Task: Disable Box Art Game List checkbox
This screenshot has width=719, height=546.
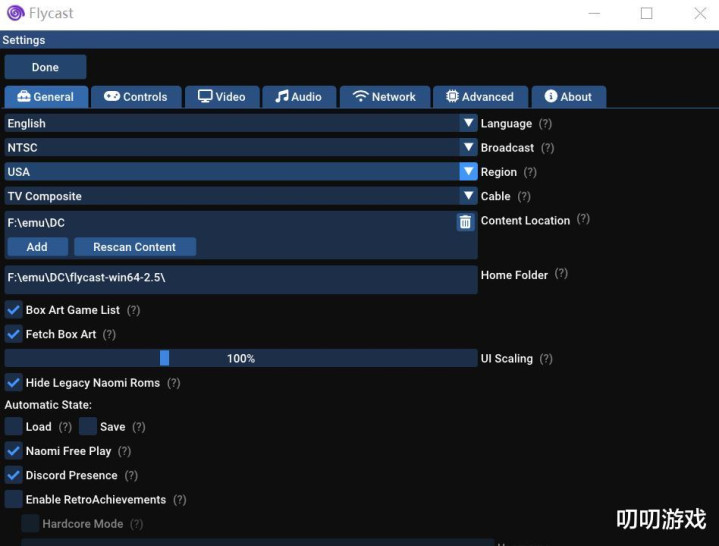Action: coord(14,310)
